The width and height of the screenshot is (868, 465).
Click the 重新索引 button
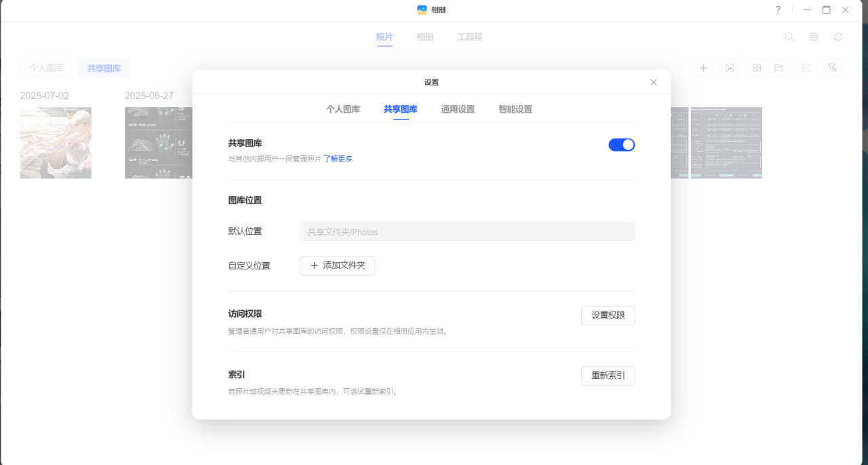click(x=608, y=375)
